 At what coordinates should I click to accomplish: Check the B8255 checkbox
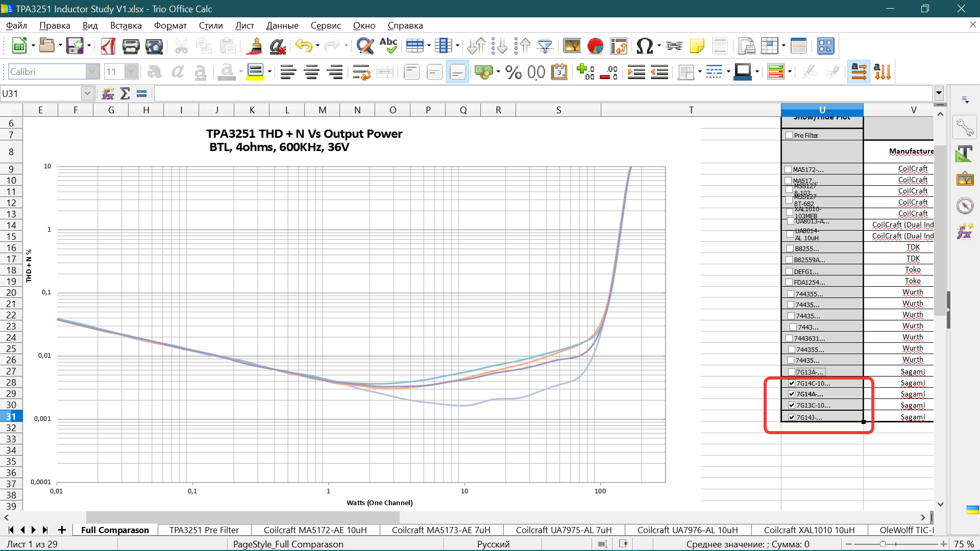click(x=790, y=248)
